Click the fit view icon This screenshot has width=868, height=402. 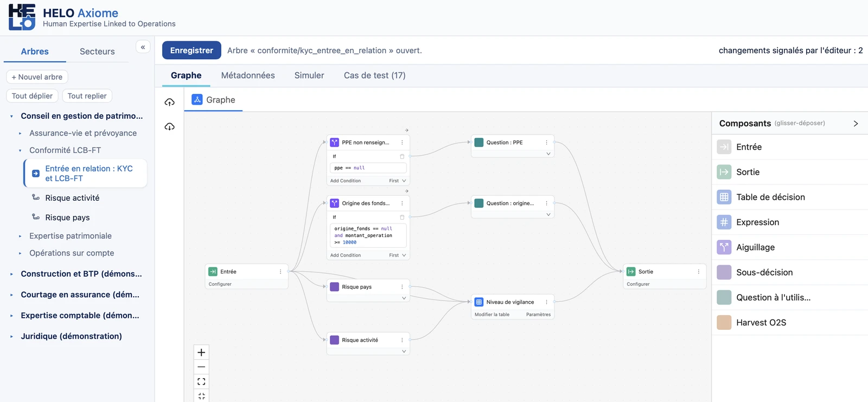[201, 381]
